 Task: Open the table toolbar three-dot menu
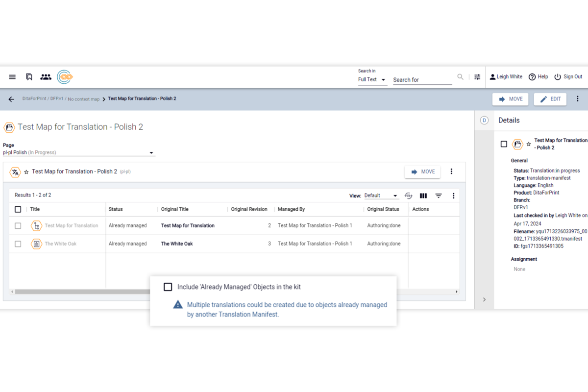[453, 196]
